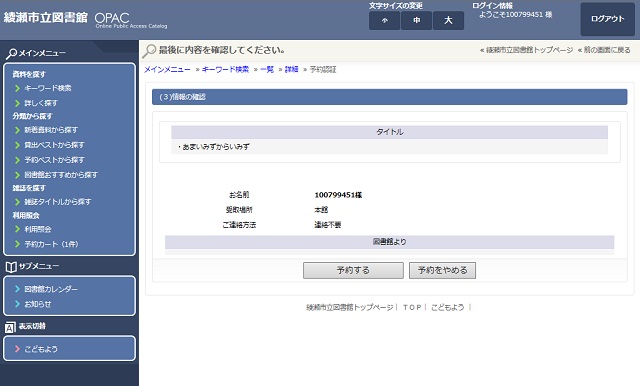640x386 pixels.
Task: Click the TOP footer link
Action: pyautogui.click(x=412, y=307)
